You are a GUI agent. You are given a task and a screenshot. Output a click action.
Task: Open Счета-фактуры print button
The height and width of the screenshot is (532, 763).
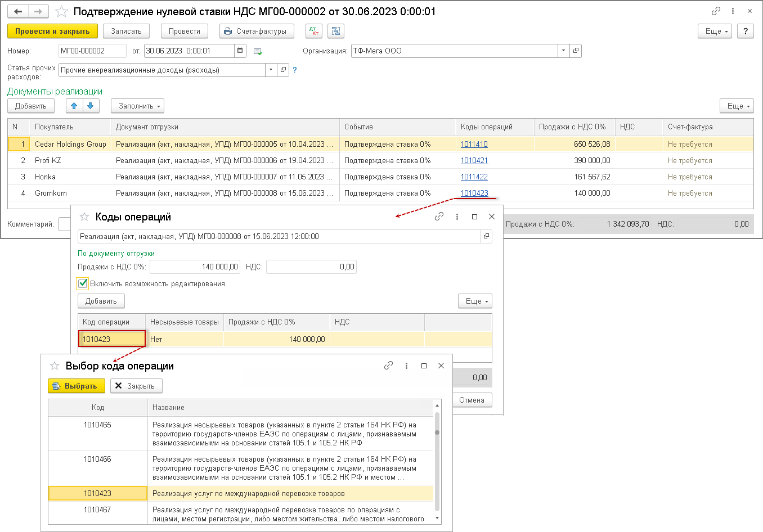click(257, 31)
